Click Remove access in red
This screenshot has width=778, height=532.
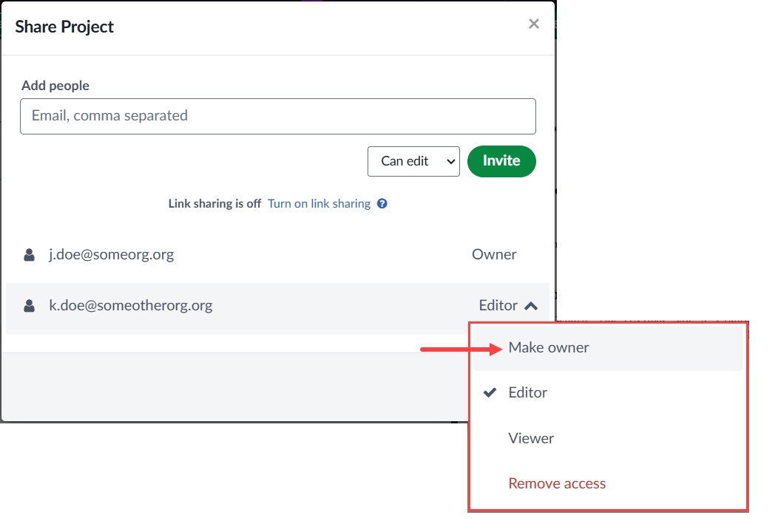point(557,484)
